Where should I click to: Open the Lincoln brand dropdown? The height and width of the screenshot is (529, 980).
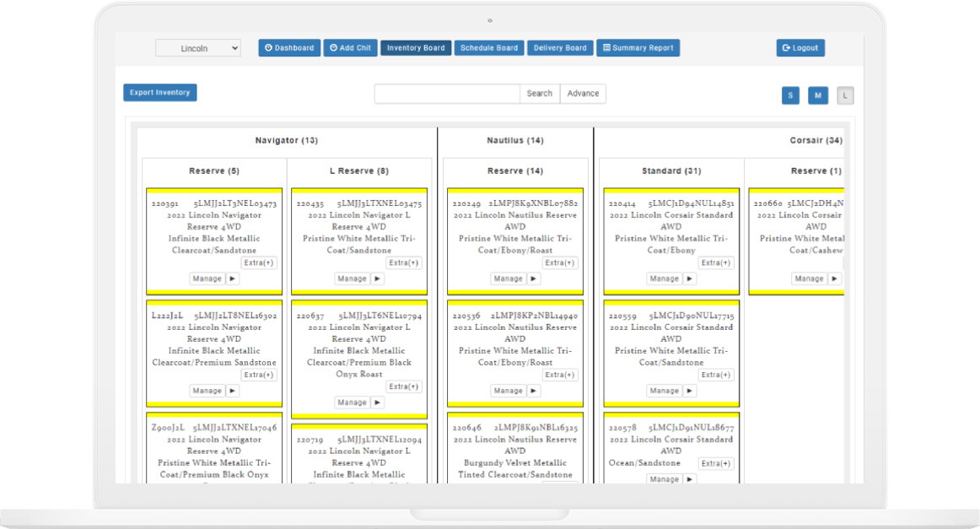click(x=198, y=48)
